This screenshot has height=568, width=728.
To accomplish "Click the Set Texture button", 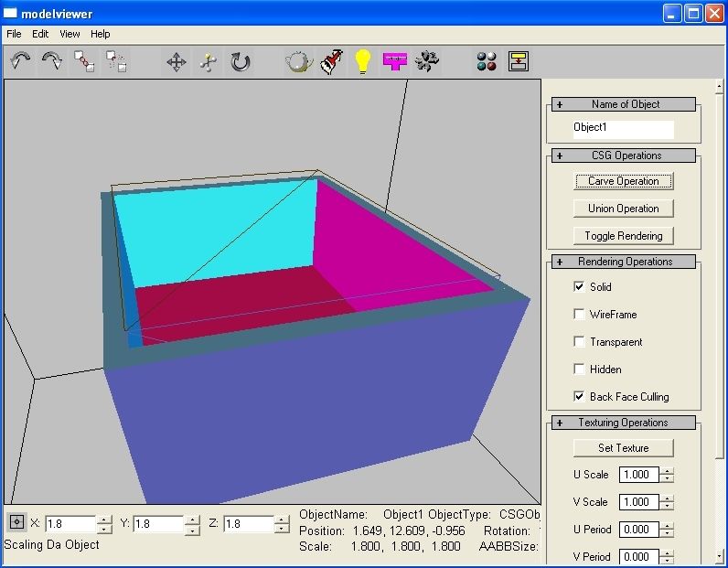I will pos(623,448).
